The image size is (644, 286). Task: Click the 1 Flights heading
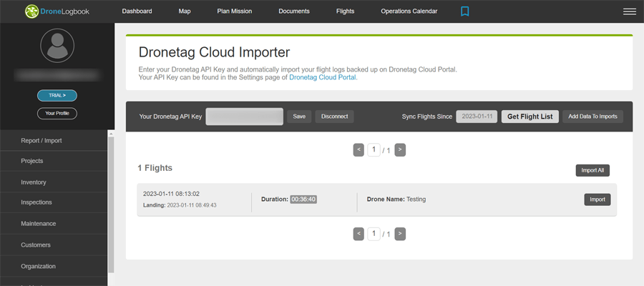pos(155,168)
